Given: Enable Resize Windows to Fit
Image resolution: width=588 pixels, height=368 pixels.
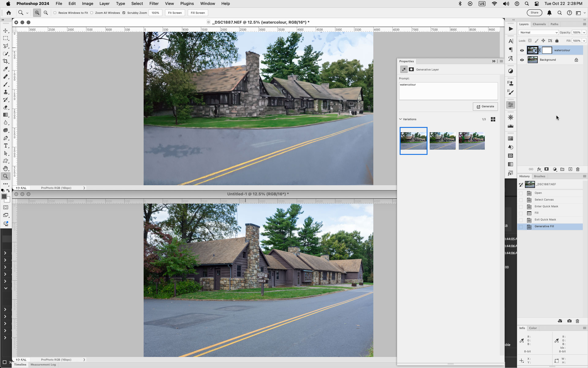Looking at the screenshot, I should click(55, 13).
